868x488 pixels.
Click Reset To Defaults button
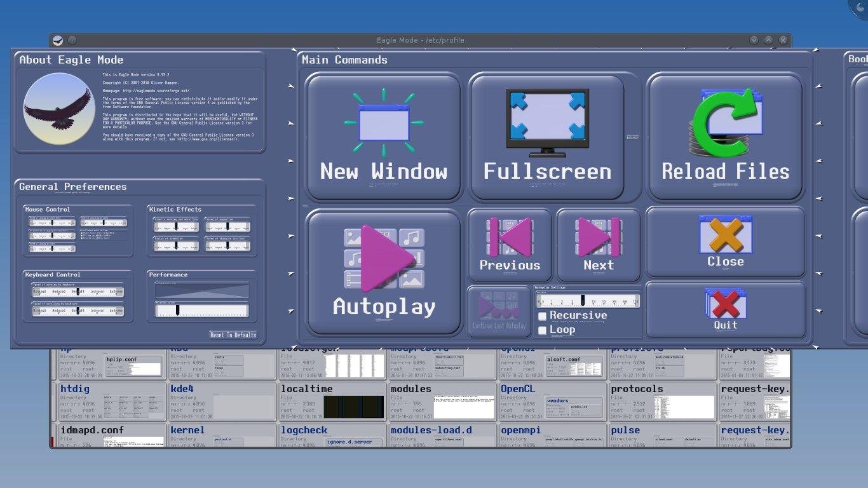[x=233, y=335]
